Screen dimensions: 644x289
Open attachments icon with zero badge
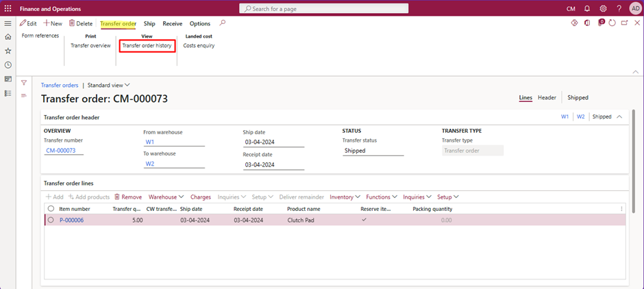click(x=600, y=23)
